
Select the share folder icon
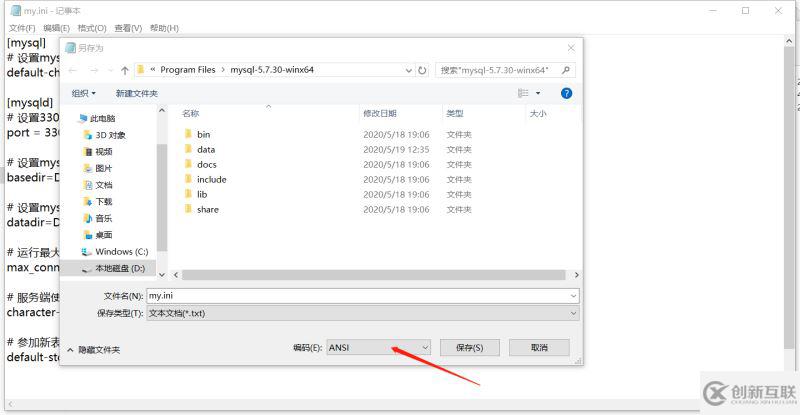(x=188, y=209)
